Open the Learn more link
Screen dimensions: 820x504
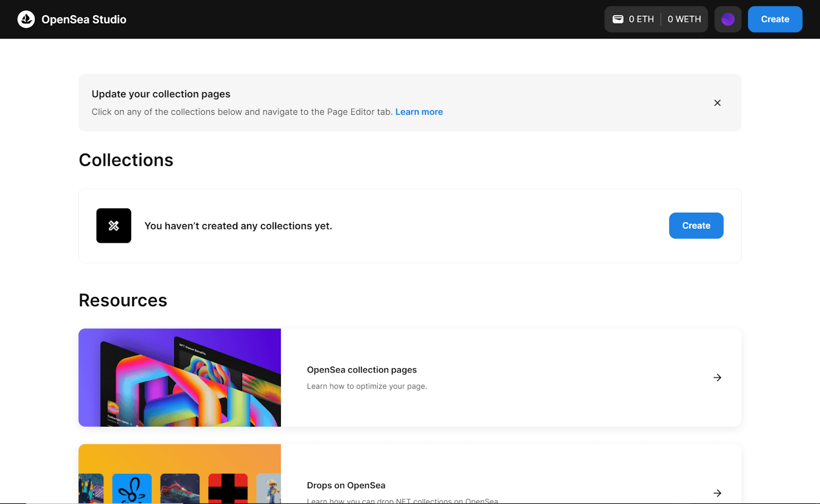coord(419,112)
